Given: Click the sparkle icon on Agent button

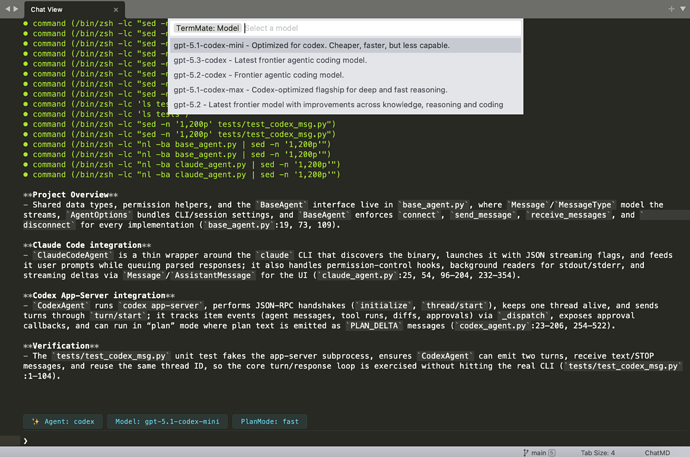Looking at the screenshot, I should pyautogui.click(x=35, y=422).
